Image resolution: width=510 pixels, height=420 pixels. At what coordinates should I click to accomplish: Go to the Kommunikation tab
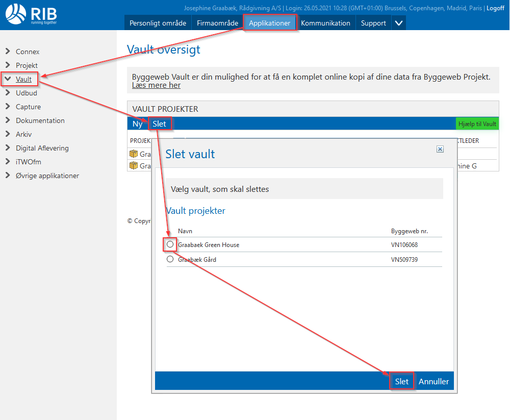pos(325,23)
